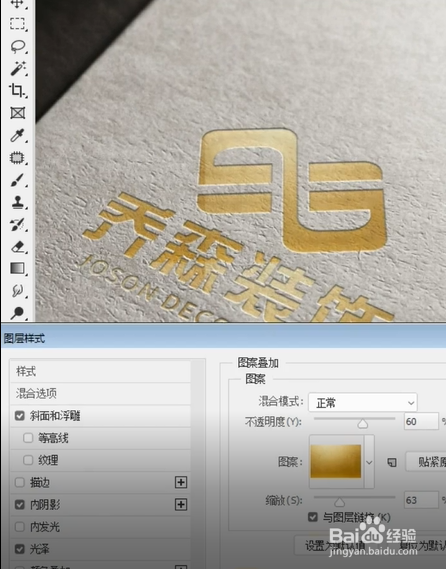Select the Brush tool

click(x=17, y=180)
